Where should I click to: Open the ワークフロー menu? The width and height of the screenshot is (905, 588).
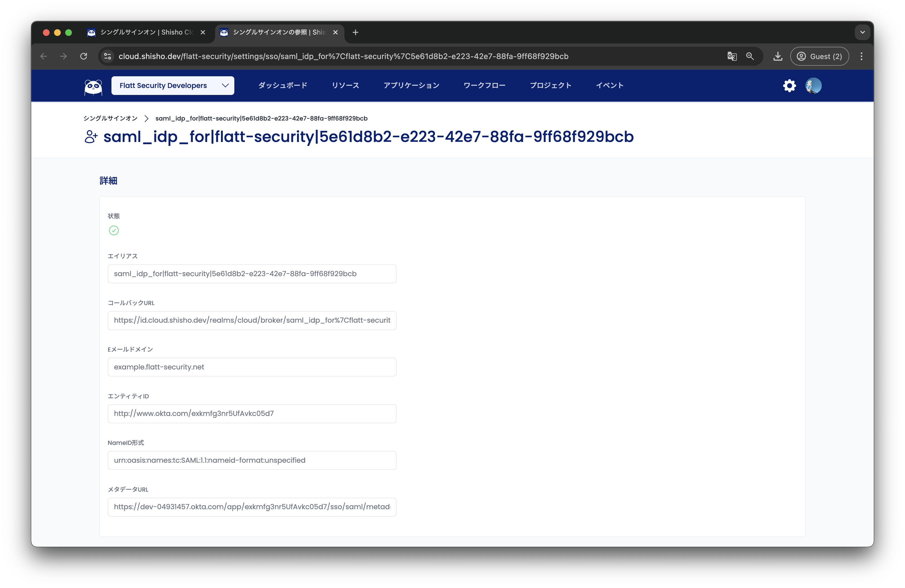coord(484,86)
